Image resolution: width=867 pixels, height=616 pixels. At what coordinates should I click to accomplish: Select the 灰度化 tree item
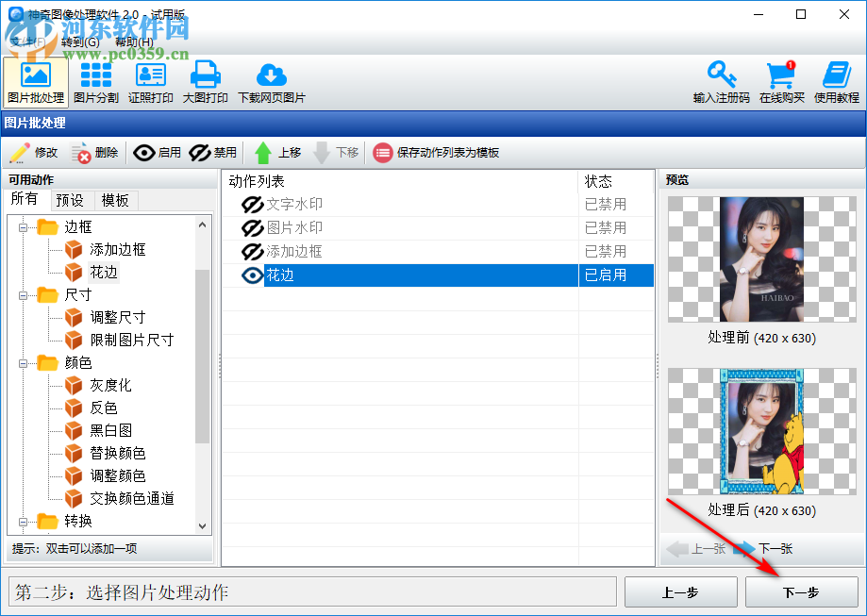click(x=110, y=386)
